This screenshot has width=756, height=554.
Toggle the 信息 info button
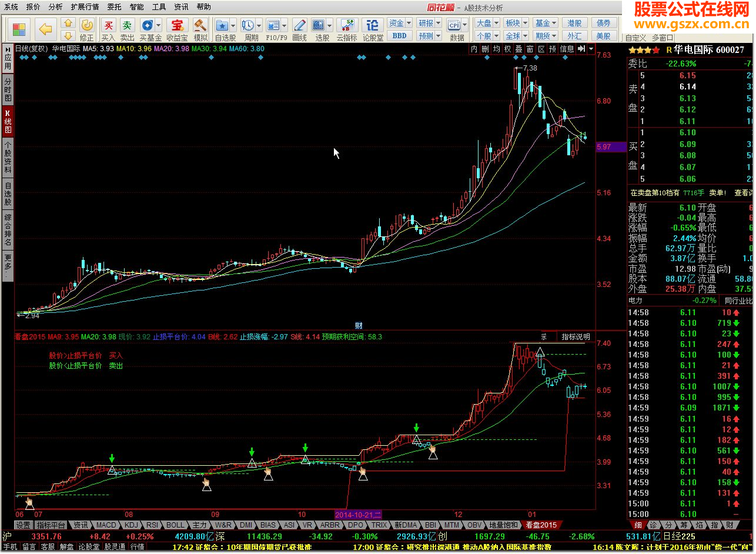(567, 49)
